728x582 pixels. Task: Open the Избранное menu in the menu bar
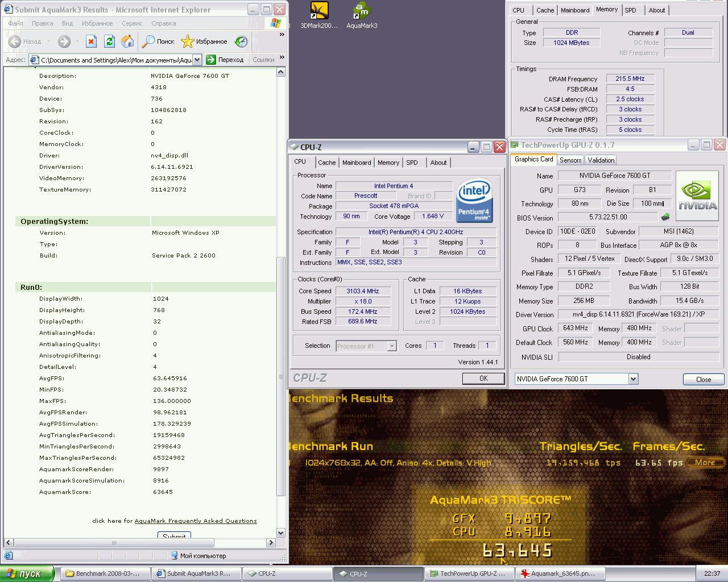97,23
